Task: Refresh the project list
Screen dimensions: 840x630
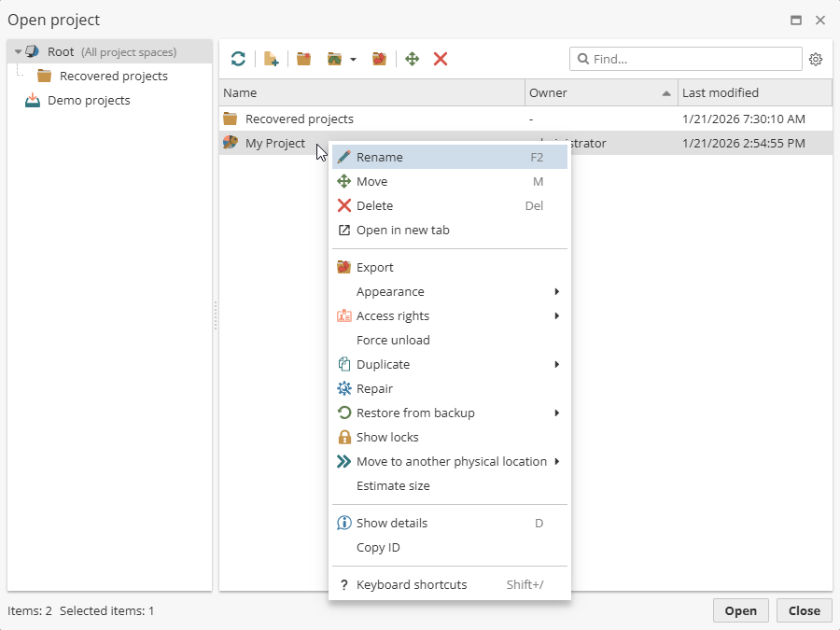Action: click(238, 59)
